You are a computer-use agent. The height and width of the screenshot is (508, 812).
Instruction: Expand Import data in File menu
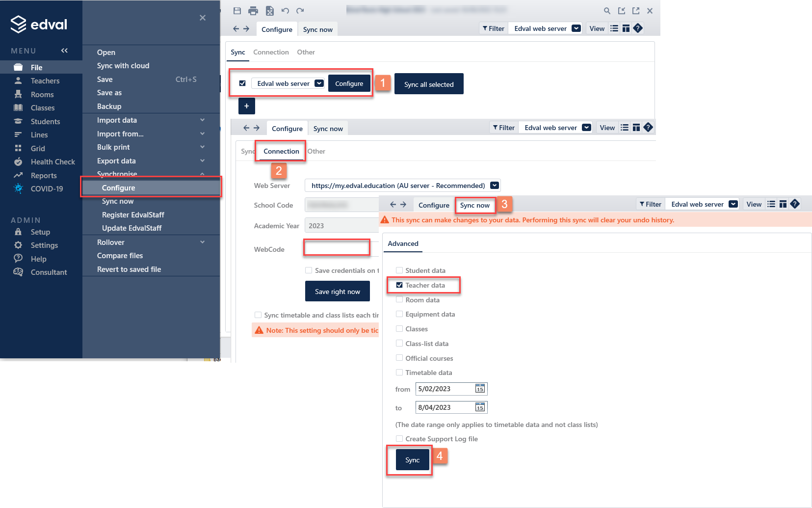coord(202,120)
